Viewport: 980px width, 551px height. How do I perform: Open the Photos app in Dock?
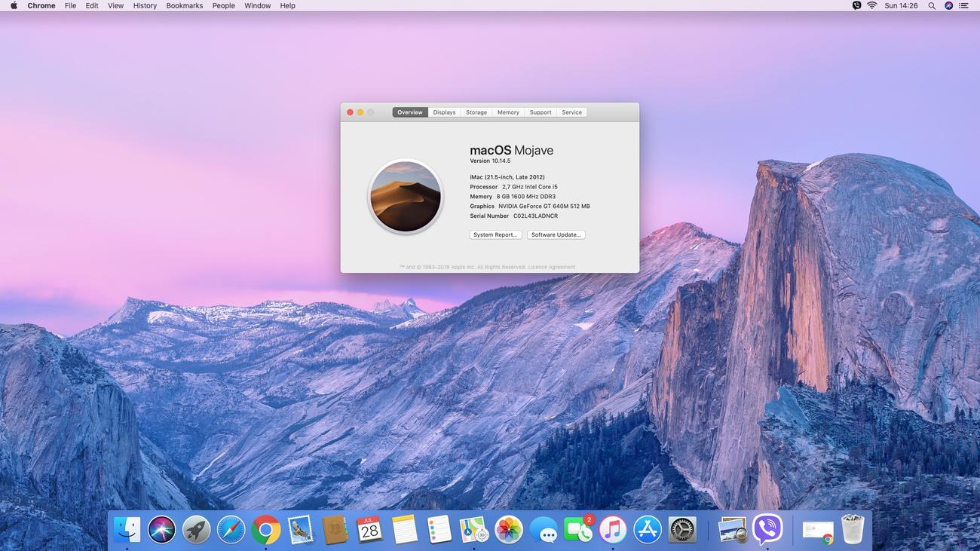508,530
